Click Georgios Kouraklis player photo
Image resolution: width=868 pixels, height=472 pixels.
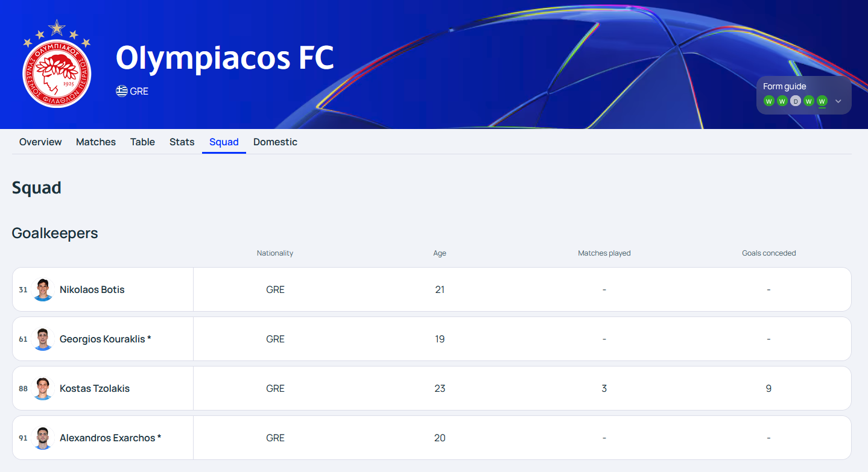43,339
